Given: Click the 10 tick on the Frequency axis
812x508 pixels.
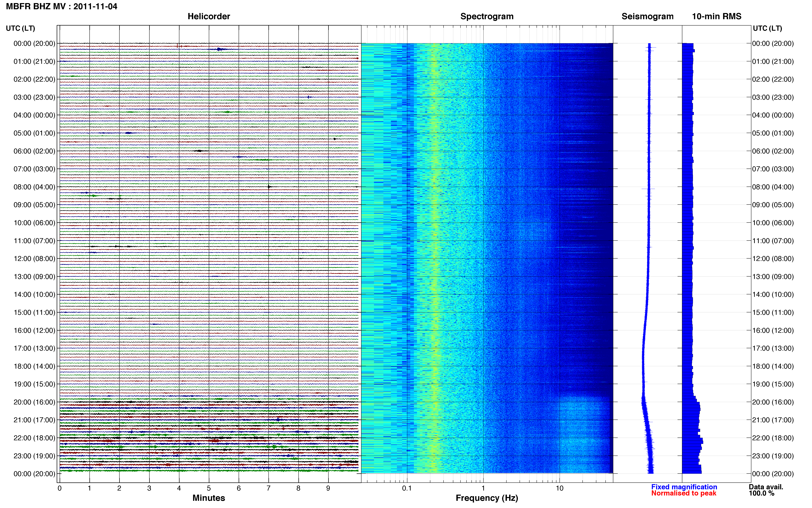Looking at the screenshot, I should [559, 488].
